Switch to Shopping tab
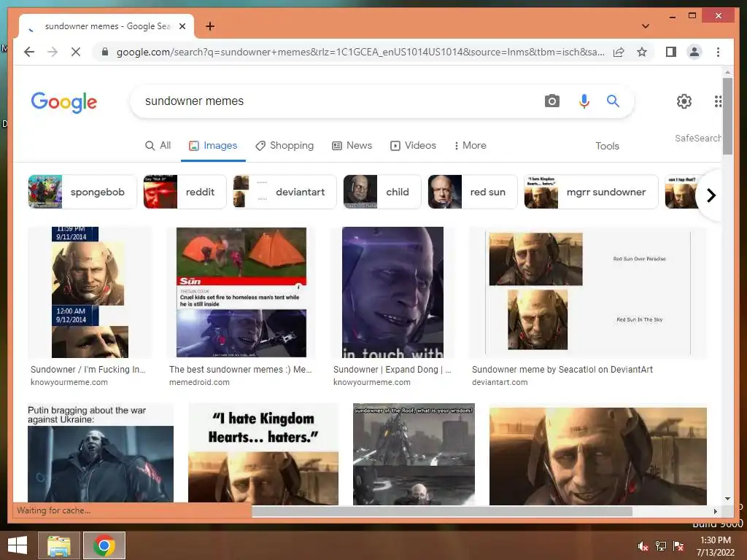The width and height of the screenshot is (747, 560). point(285,146)
